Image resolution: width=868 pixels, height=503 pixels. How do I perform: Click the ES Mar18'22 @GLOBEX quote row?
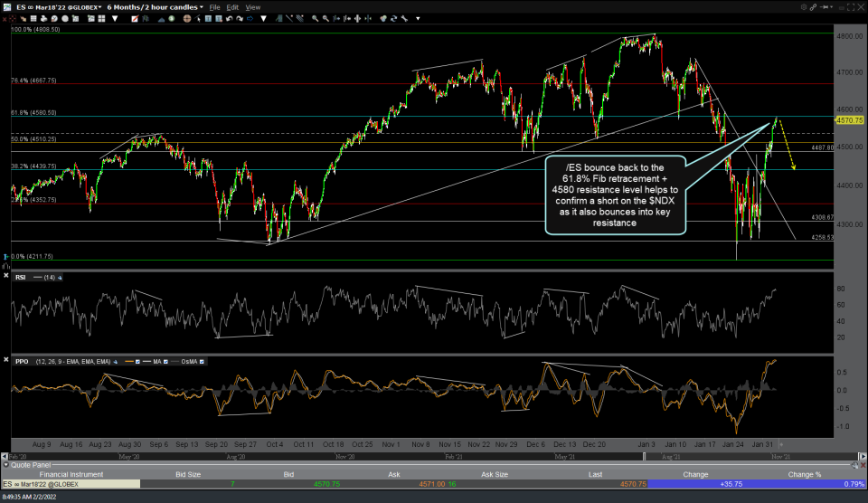pyautogui.click(x=434, y=484)
